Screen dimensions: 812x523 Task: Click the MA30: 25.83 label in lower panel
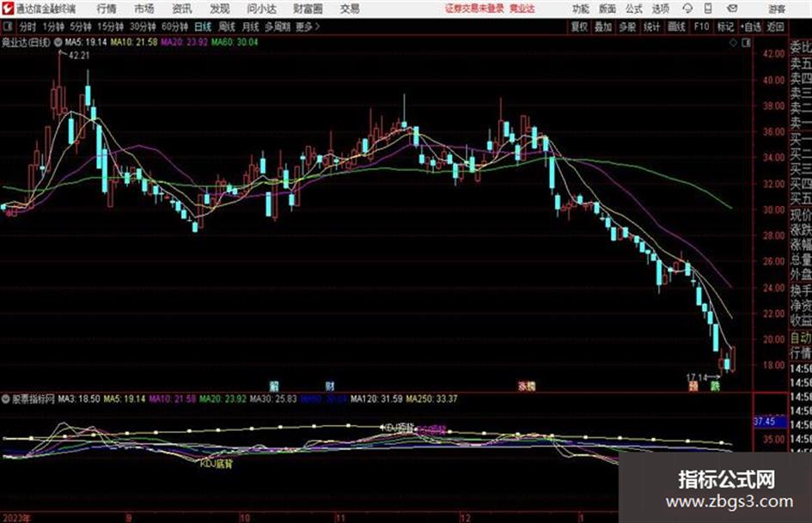coord(273,399)
